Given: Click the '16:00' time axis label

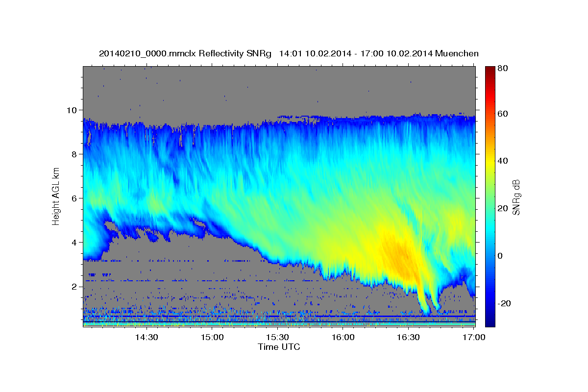Looking at the screenshot, I should pos(343,337).
